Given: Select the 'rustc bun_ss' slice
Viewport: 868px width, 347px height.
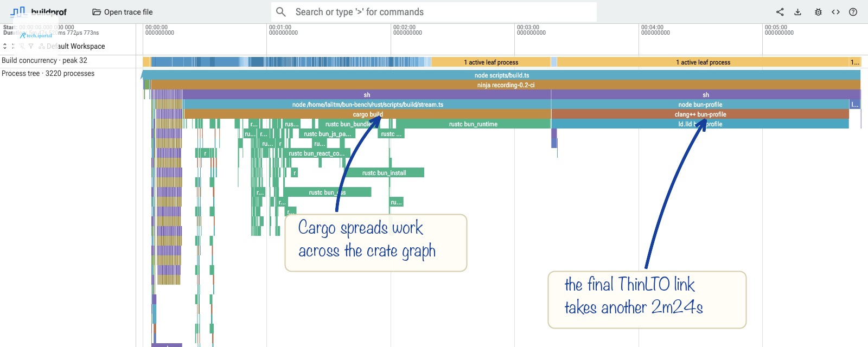Looking at the screenshot, I should 327,192.
